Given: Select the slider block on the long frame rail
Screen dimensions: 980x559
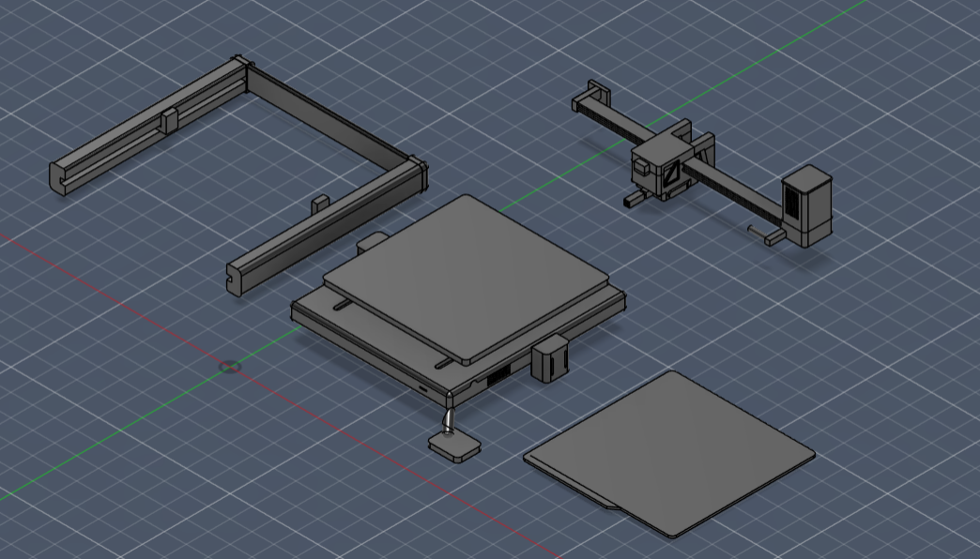Looking at the screenshot, I should 169,121.
